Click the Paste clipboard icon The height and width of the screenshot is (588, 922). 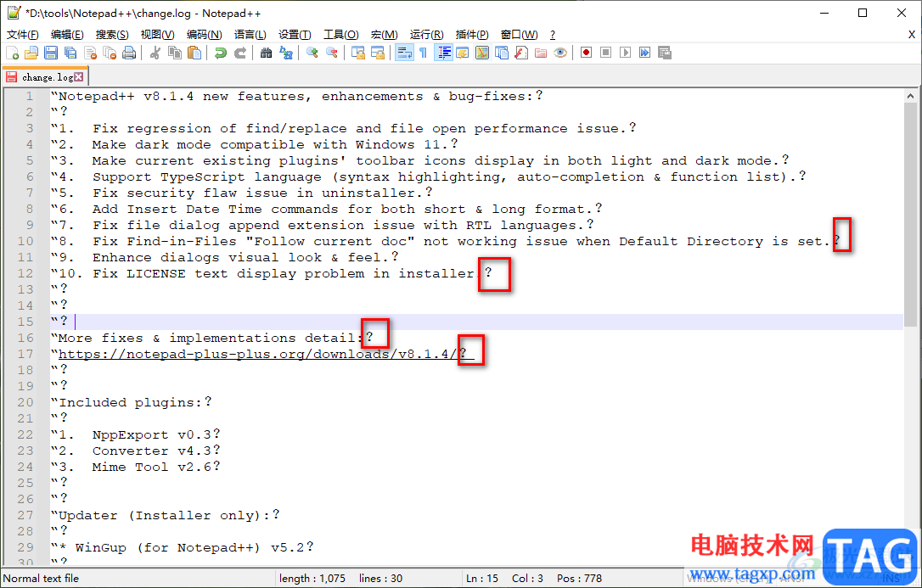pyautogui.click(x=194, y=53)
